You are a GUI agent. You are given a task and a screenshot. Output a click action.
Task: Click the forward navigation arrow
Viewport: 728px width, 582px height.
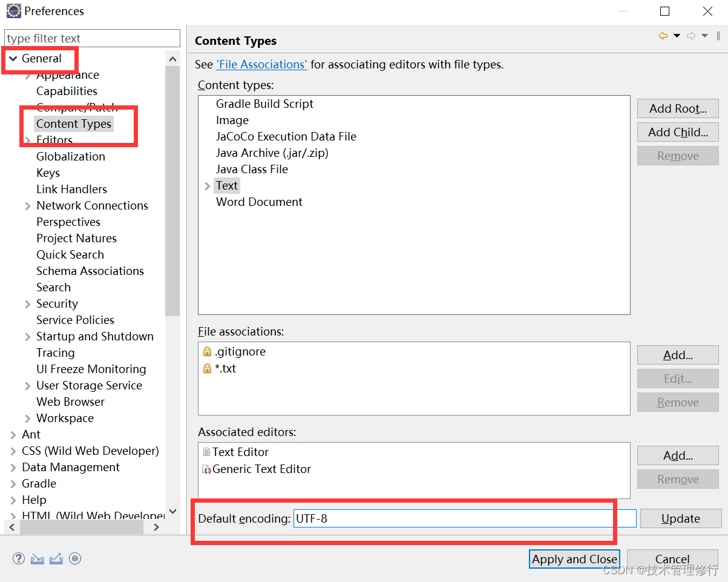691,36
